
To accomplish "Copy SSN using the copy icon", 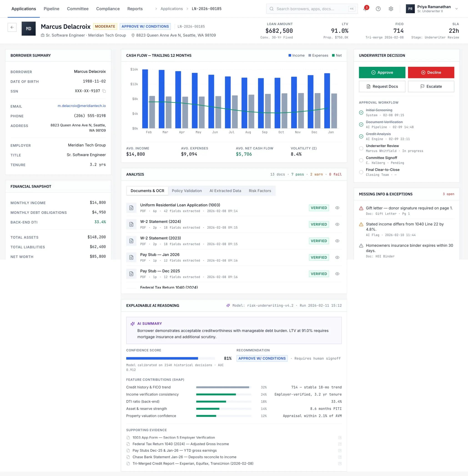I will pos(104,91).
